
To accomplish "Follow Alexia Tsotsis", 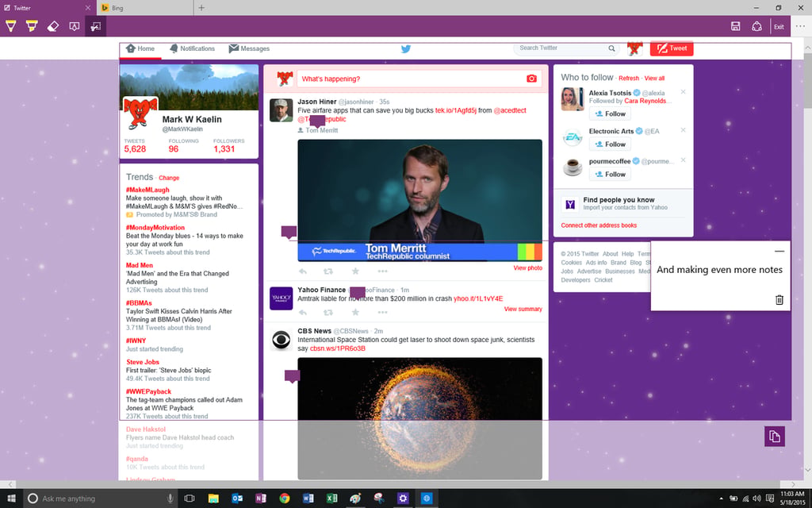I will (x=610, y=114).
